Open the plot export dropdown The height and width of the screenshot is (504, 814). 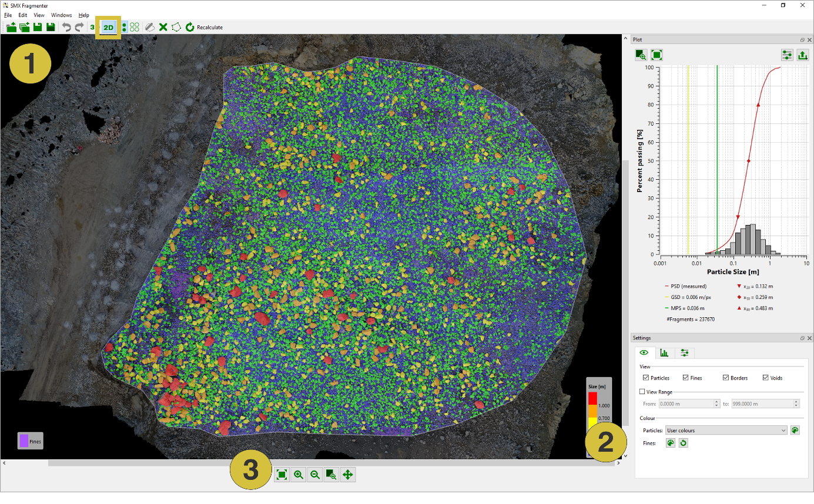803,55
